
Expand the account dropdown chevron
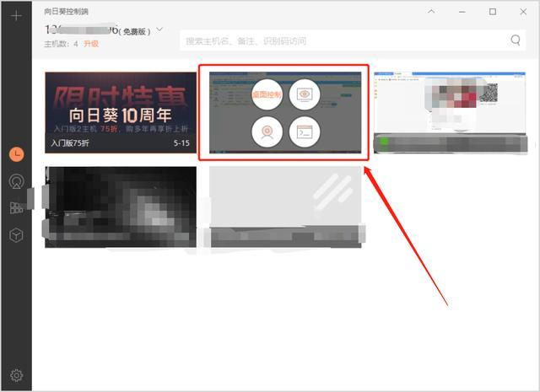click(x=159, y=30)
